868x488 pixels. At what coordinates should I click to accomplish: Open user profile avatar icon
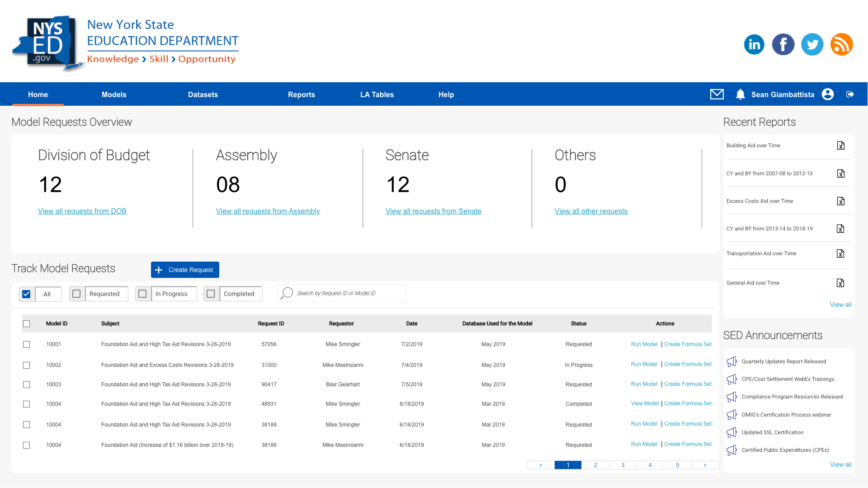828,94
